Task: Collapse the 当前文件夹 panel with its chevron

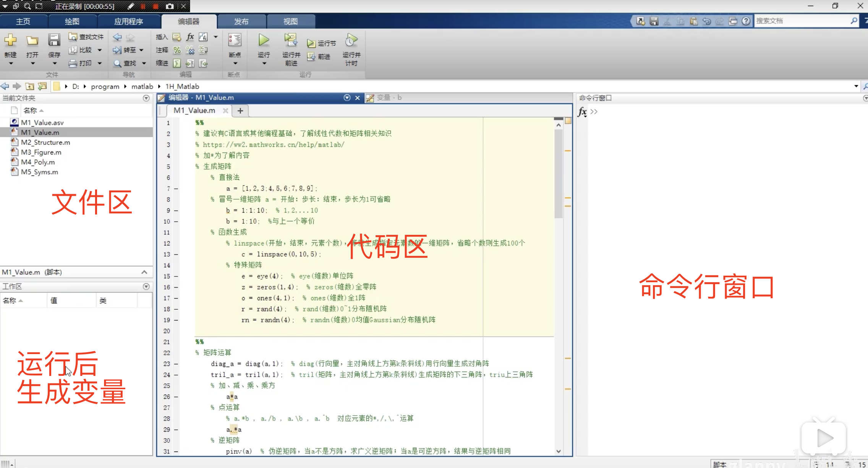Action: pos(146,98)
